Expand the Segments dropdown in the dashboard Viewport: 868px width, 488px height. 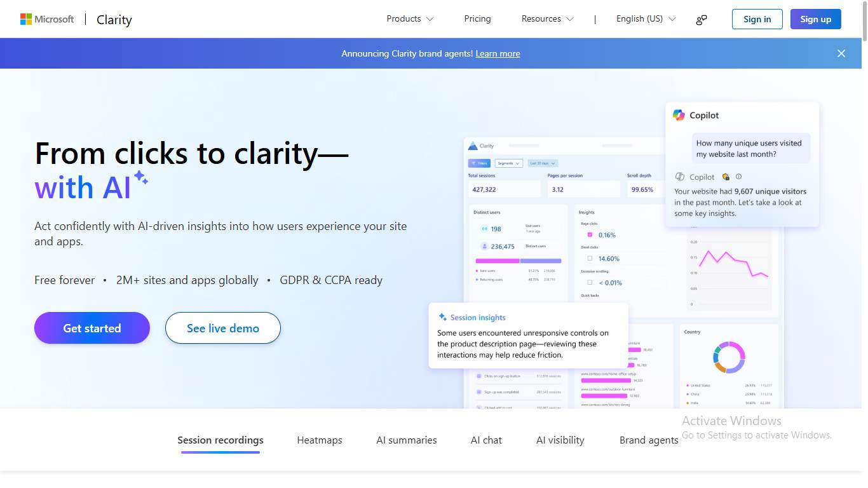point(508,163)
